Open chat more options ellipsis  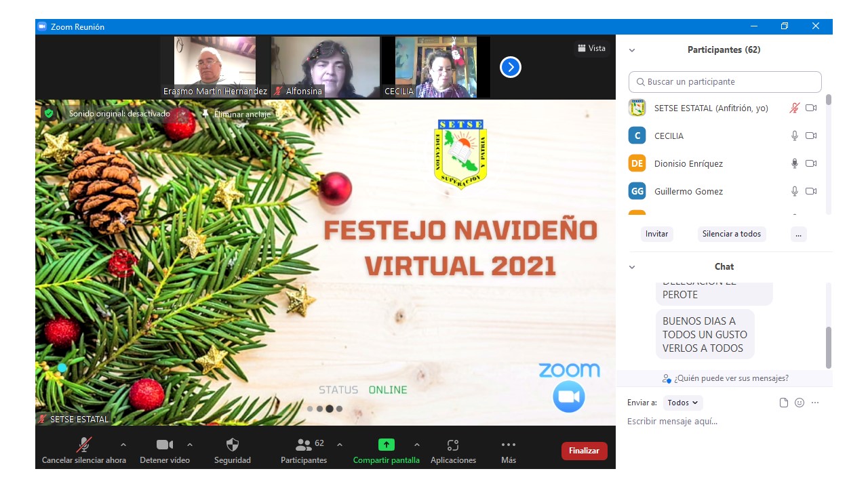815,403
